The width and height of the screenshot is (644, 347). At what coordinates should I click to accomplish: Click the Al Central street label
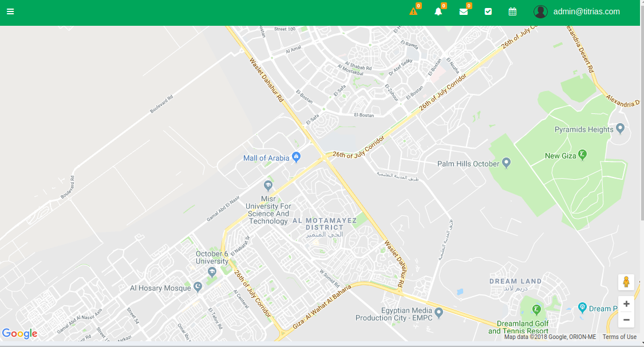(x=241, y=299)
